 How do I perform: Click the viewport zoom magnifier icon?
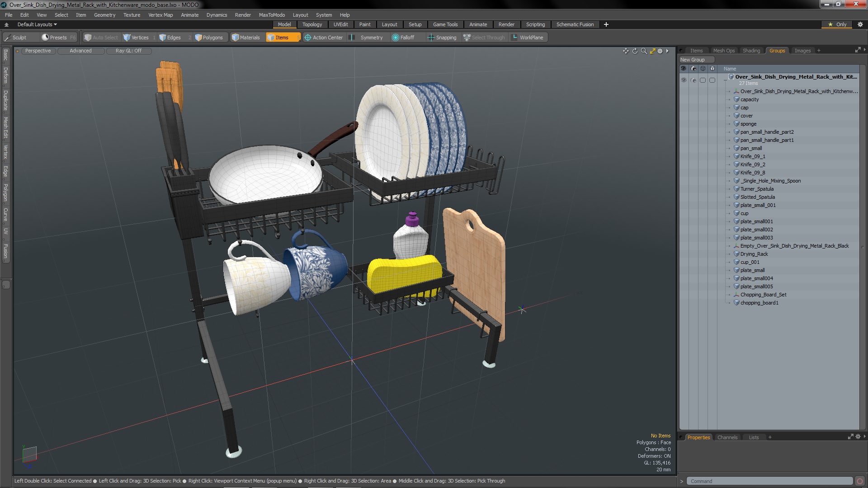(x=644, y=51)
